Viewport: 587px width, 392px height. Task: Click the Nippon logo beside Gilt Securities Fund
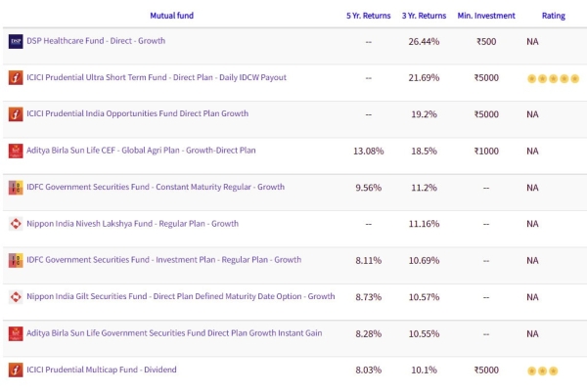point(15,296)
